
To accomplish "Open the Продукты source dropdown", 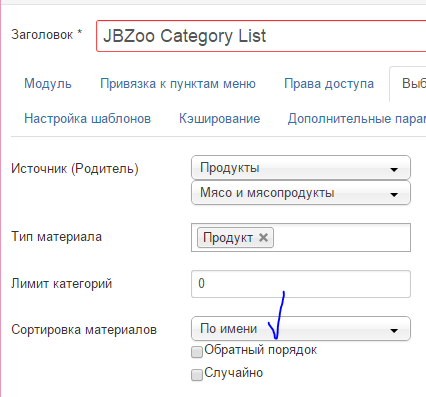I will coord(301,168).
